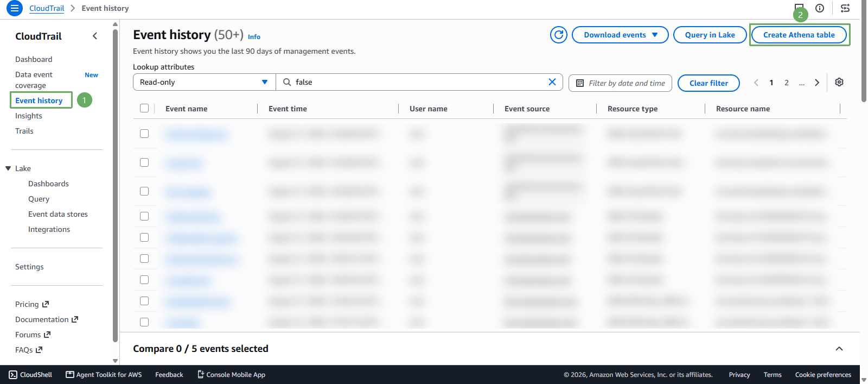Open table preferences gear icon

click(x=839, y=82)
